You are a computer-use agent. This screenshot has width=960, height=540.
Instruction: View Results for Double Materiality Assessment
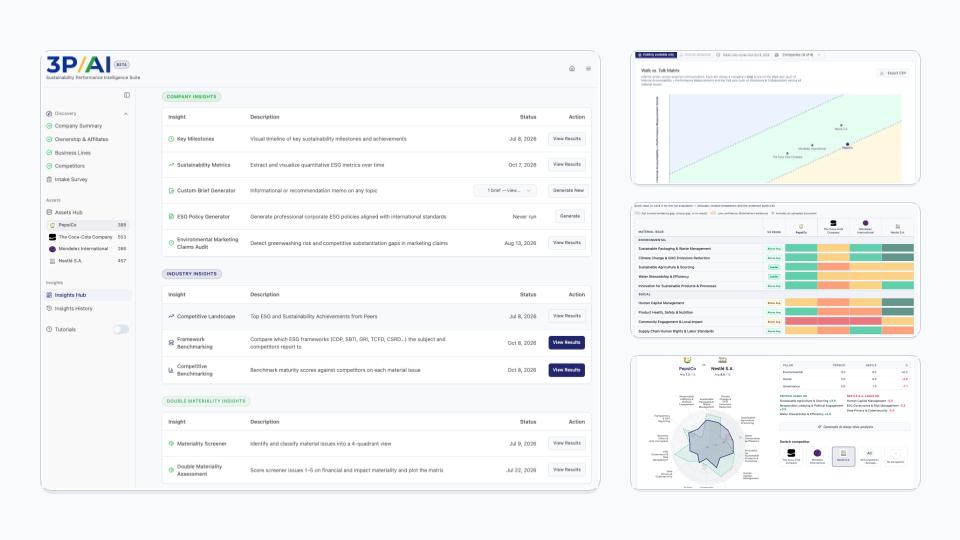pyautogui.click(x=566, y=470)
